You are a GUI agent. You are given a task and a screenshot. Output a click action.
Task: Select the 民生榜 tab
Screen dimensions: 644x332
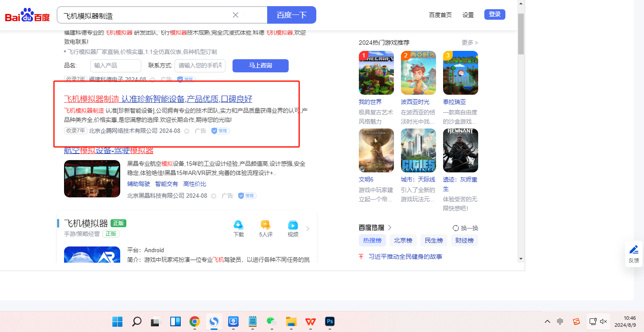coord(434,240)
